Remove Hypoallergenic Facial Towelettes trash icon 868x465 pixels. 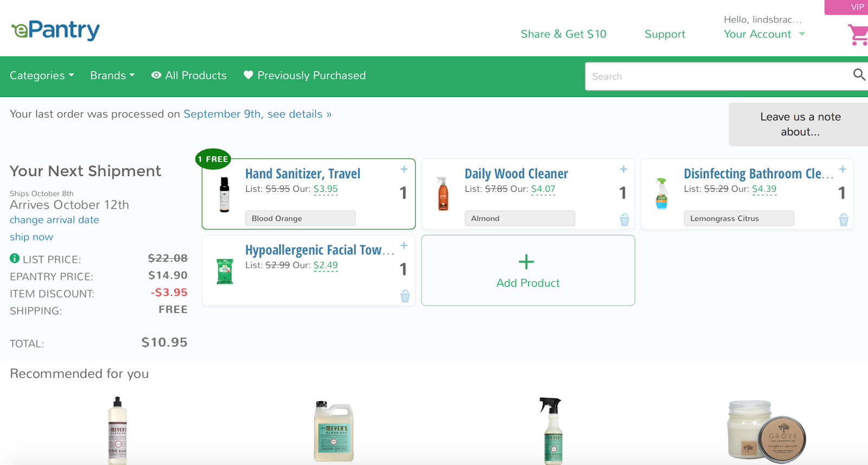pos(405,296)
